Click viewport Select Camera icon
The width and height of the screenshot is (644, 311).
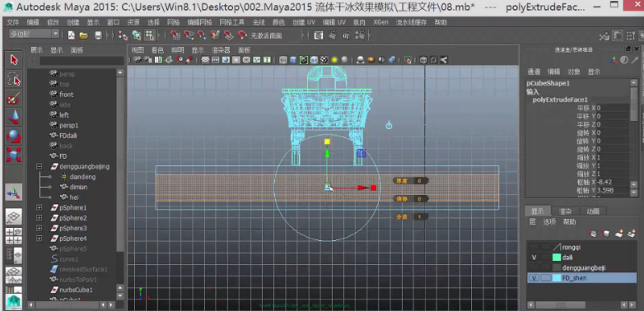point(138,60)
